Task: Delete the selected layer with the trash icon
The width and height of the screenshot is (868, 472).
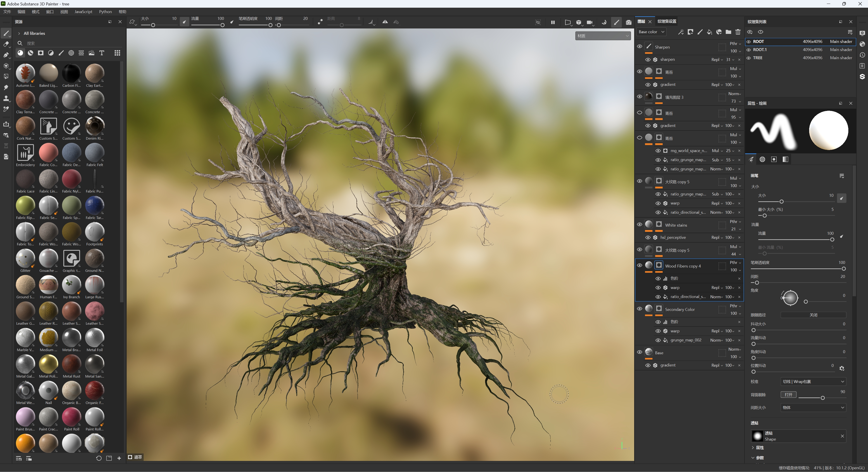Action: (x=738, y=32)
